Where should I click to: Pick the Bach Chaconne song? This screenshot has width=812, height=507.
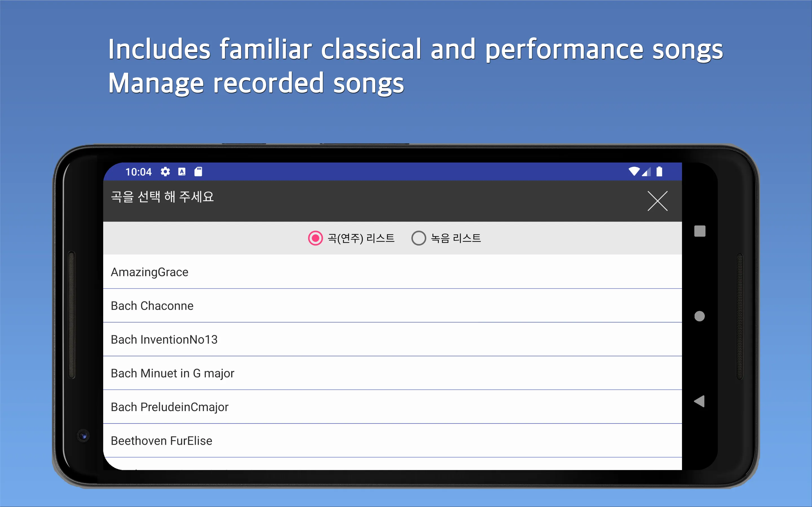[x=392, y=306]
